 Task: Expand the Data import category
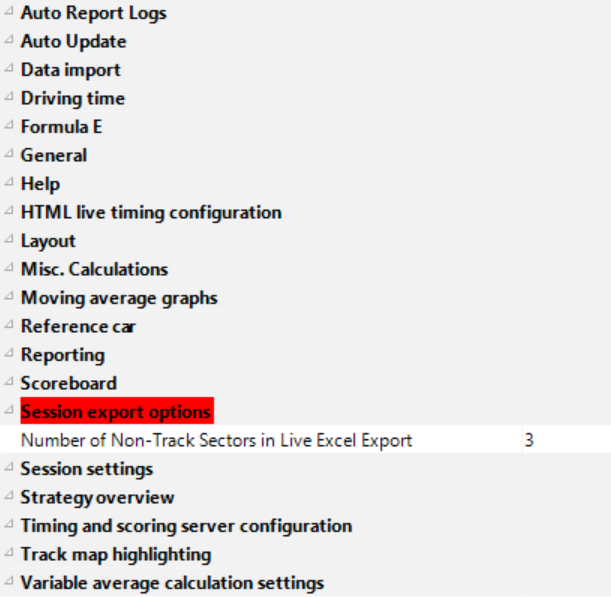(9, 71)
